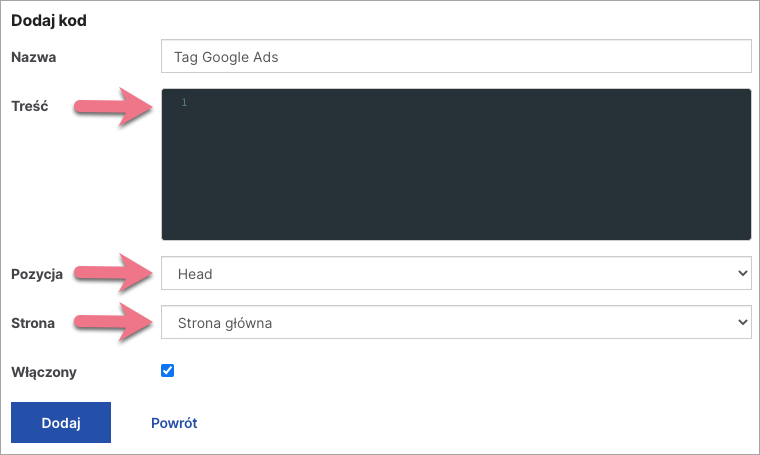The height and width of the screenshot is (455, 760).
Task: Focus the Nazwa field containing Tag Google Ads
Action: tap(455, 57)
